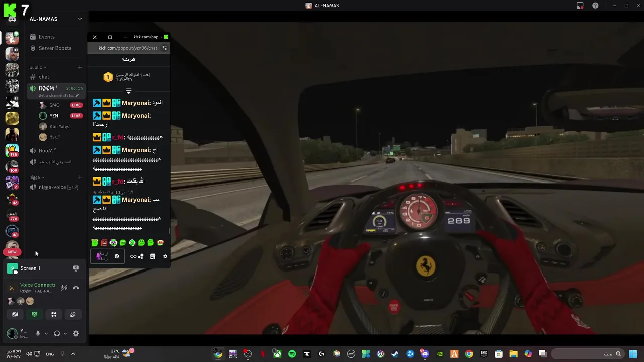Show hidden system tray icons

(73, 354)
